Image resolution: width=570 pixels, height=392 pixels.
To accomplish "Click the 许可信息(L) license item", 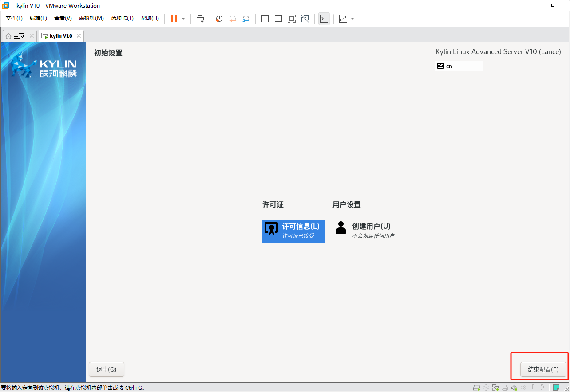I will coord(293,231).
